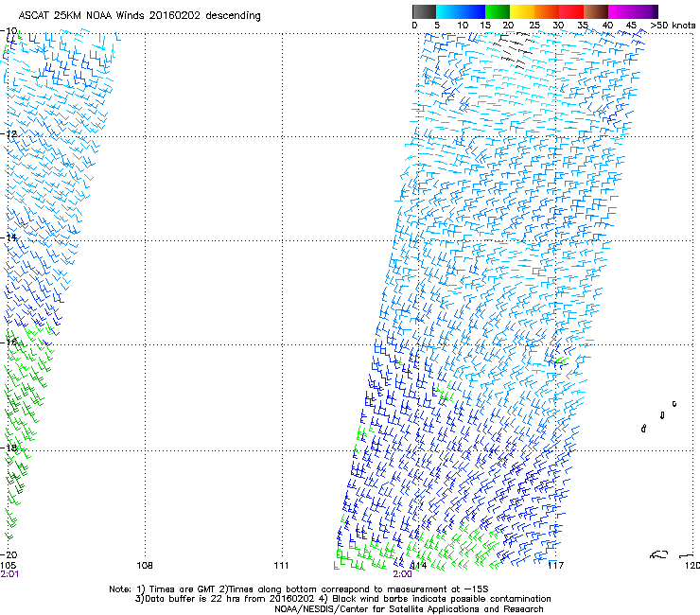Click the red 30-35 knots legend color
The height and width of the screenshot is (615, 700).
click(571, 11)
